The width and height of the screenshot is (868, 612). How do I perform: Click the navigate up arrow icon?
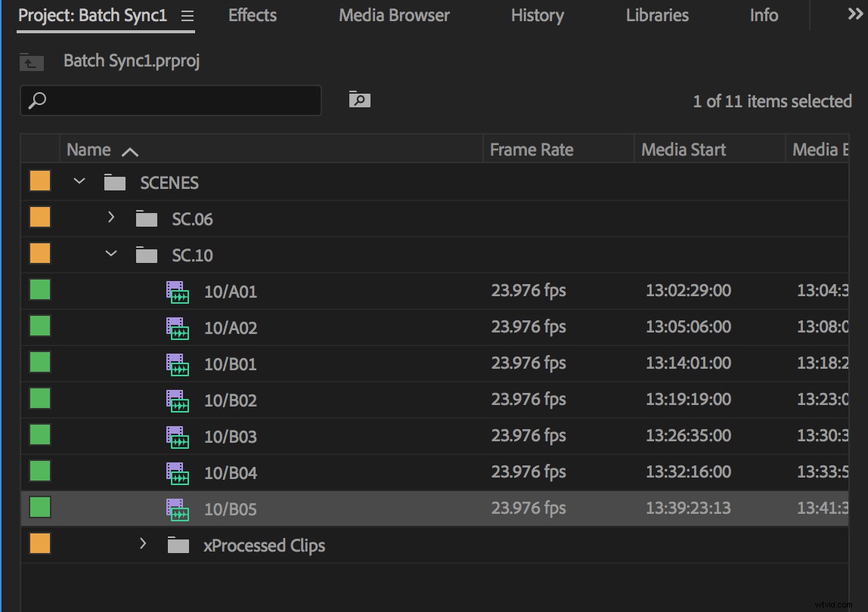pyautogui.click(x=31, y=62)
